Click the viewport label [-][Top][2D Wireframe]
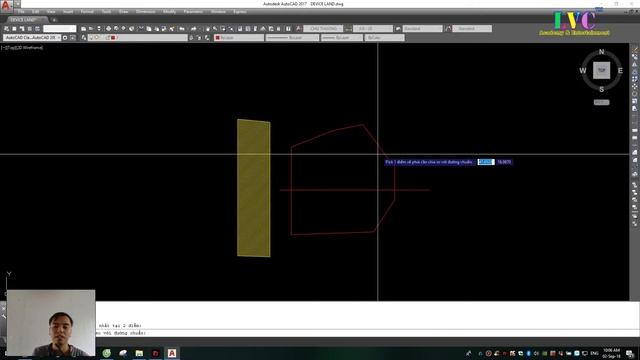This screenshot has width=640, height=360. 22,48
